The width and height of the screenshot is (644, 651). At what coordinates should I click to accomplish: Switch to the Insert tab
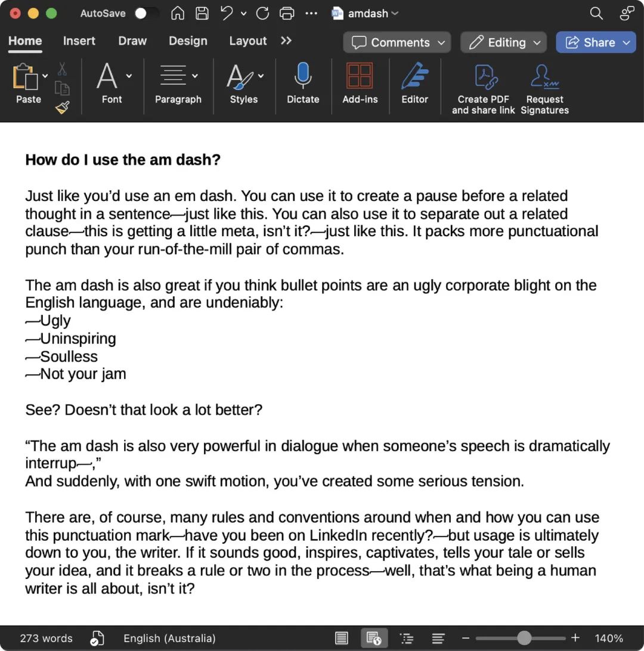79,41
